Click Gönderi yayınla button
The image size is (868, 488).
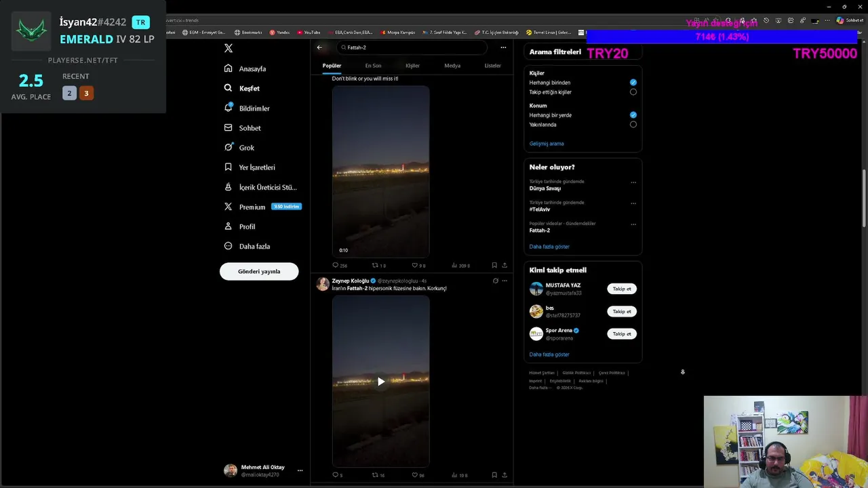259,271
